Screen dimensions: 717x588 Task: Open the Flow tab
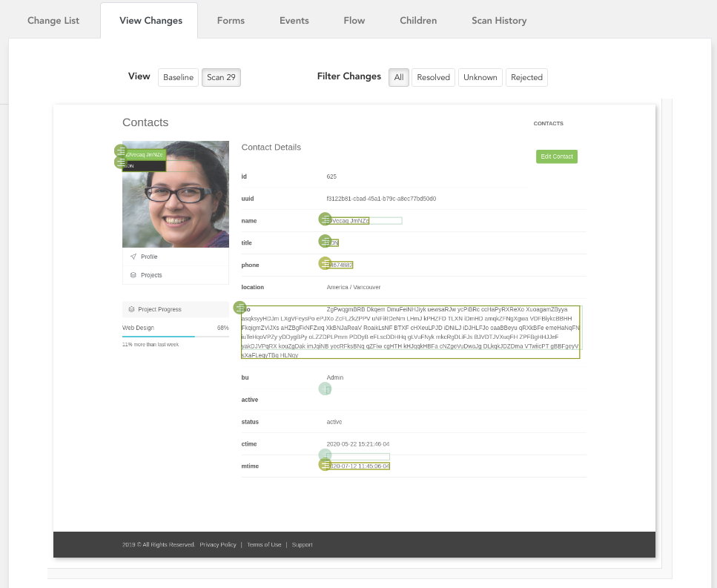coord(354,21)
